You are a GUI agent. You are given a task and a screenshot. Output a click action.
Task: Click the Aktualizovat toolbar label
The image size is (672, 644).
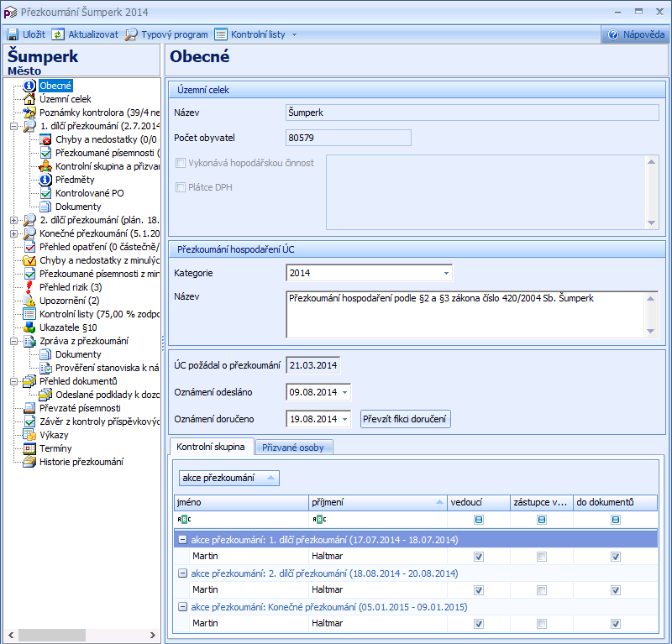tap(93, 34)
